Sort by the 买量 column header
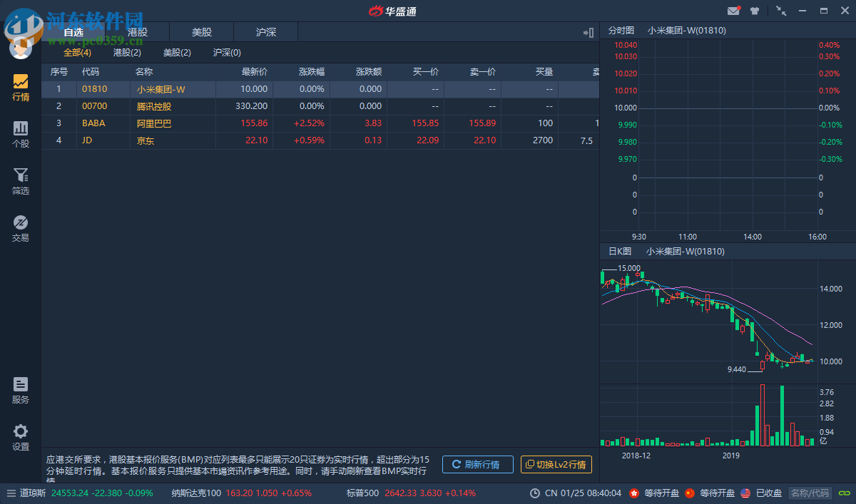Screen dimensions: 856x504 point(544,72)
